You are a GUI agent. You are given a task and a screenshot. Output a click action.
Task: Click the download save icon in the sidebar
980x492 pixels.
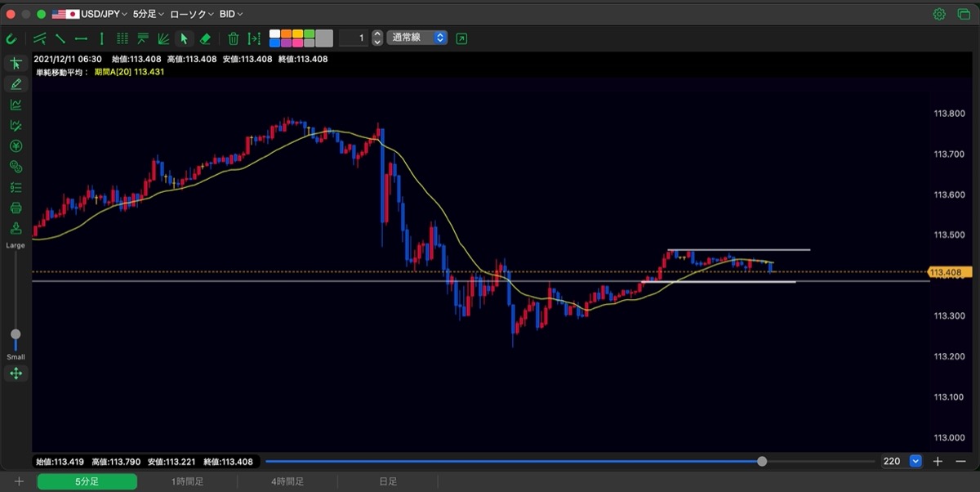(16, 228)
